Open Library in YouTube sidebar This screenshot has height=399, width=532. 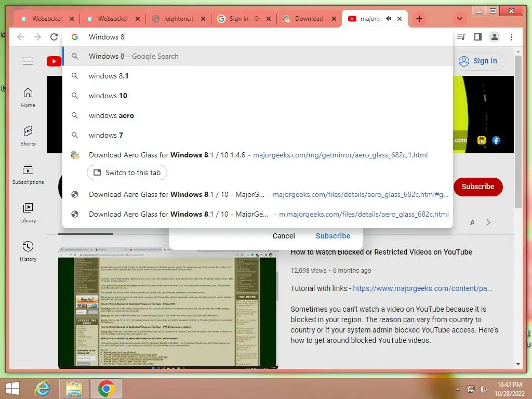[28, 212]
